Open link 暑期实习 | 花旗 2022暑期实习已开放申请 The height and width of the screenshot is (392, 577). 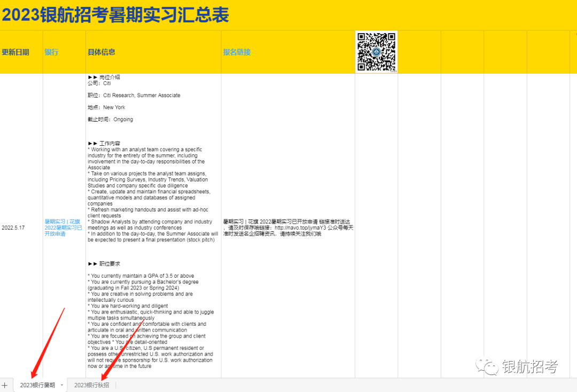(63, 228)
